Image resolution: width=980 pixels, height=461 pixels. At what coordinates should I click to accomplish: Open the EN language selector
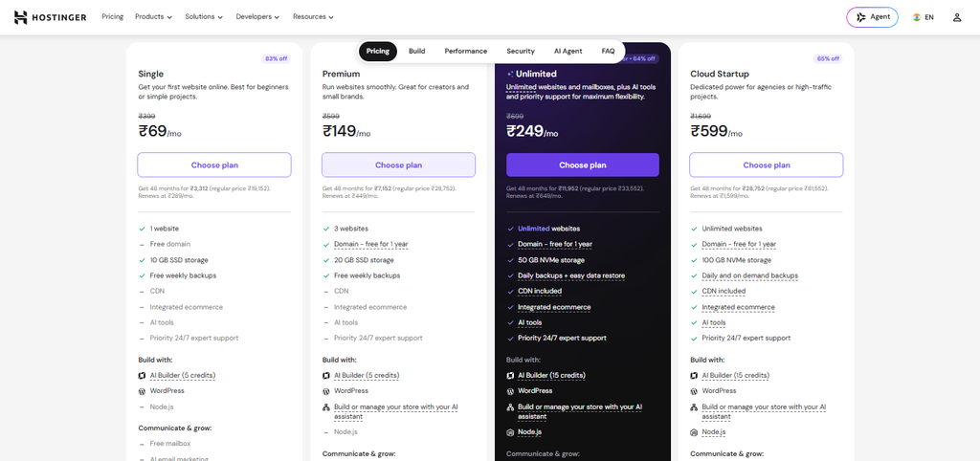924,17
